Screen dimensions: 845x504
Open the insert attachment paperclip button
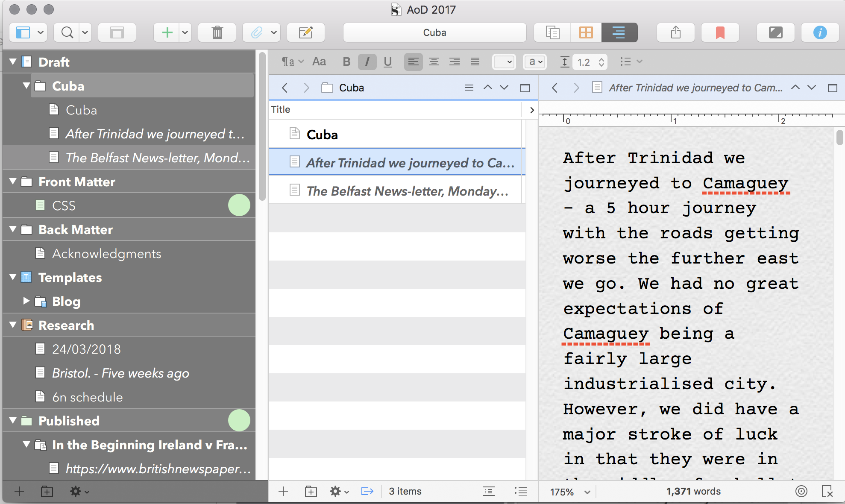[256, 32]
